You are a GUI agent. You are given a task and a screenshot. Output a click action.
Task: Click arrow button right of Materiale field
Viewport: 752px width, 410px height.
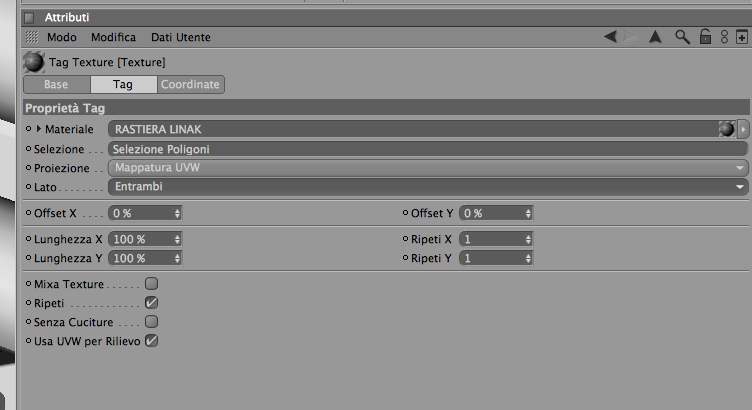pos(743,129)
